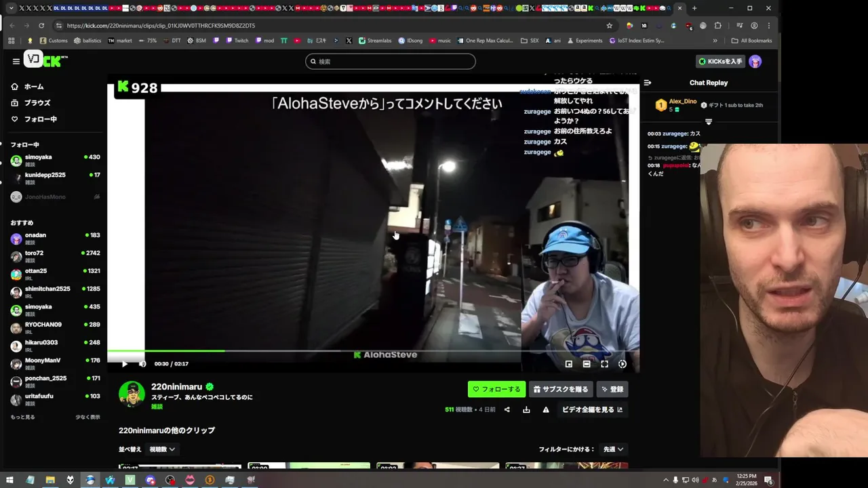This screenshot has height=488, width=868.
Task: Open フォロー中 in the sidebar
Action: (34, 119)
